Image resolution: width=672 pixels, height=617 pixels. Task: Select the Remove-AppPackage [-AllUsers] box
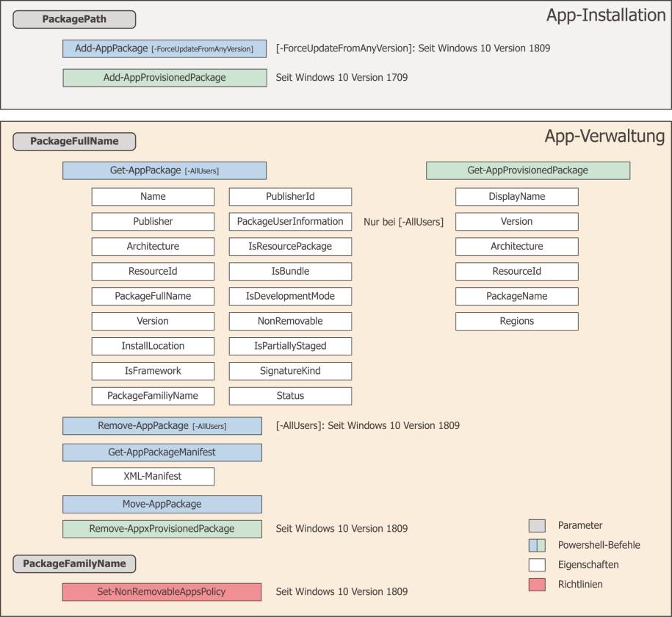(x=162, y=426)
